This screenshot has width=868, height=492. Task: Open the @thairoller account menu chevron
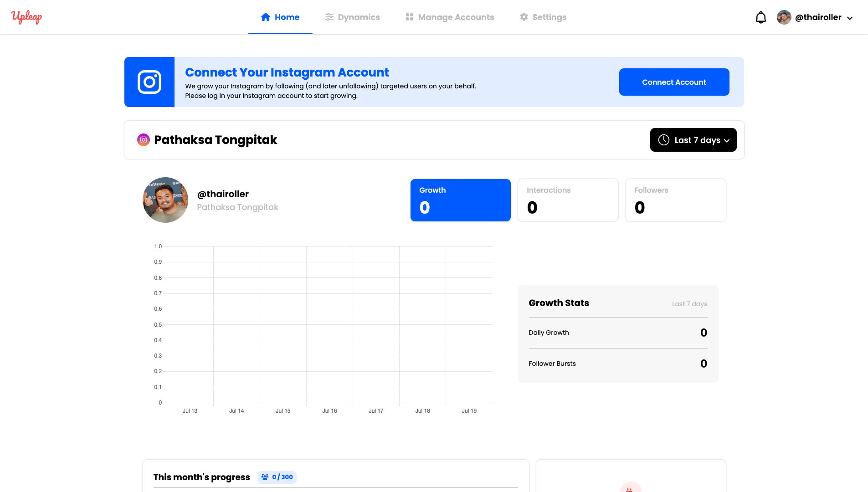click(x=850, y=18)
